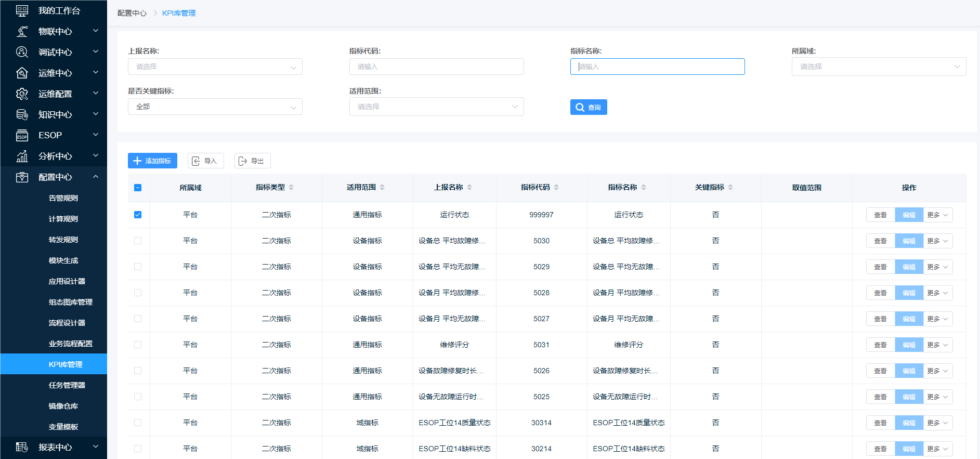The image size is (980, 459).
Task: Click the 运维配置 gear icon
Action: coord(22,94)
